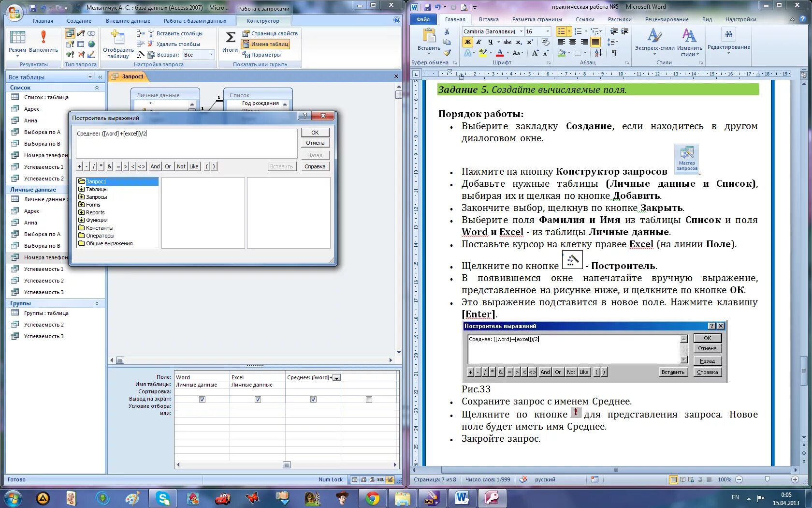Open the Все таблицы navigation pane dropdown
812x508 pixels.
coord(90,77)
